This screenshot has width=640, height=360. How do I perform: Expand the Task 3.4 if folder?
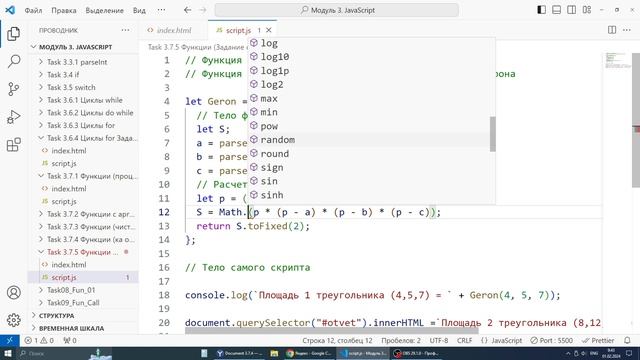(x=63, y=75)
